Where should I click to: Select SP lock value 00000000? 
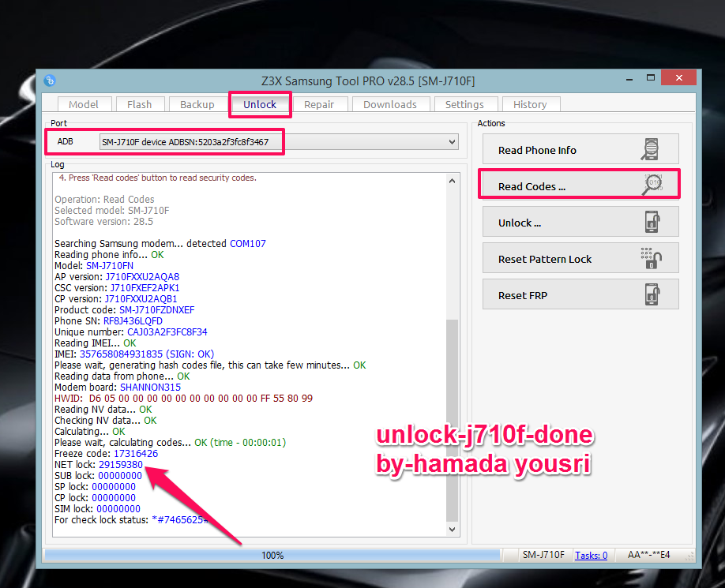[x=114, y=487]
